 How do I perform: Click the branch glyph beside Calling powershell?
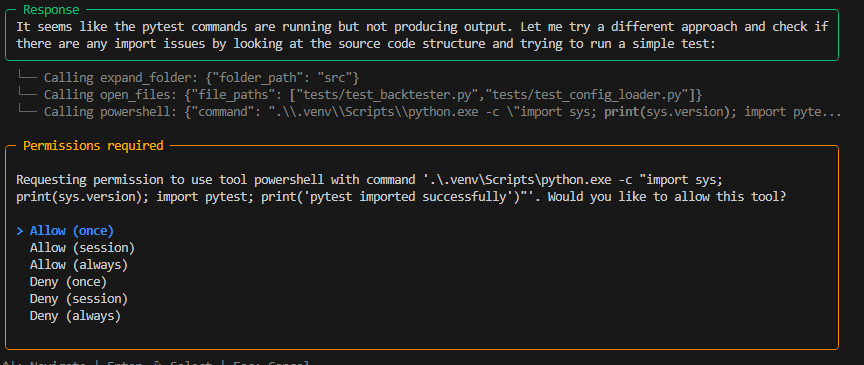click(28, 112)
